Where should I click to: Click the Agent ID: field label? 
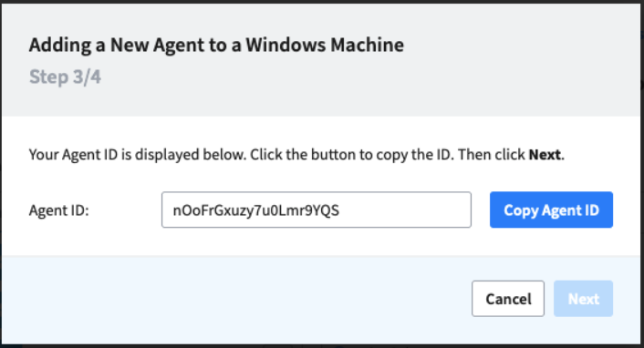click(x=58, y=210)
